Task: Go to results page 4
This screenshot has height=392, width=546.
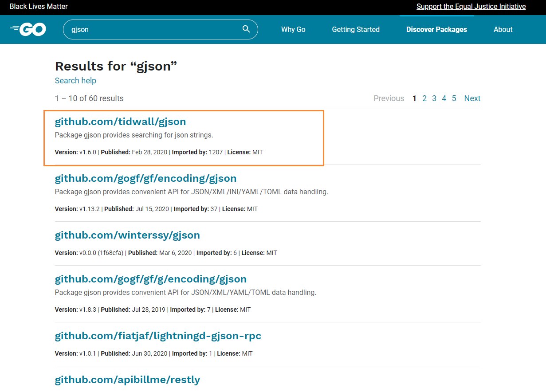Action: (444, 98)
